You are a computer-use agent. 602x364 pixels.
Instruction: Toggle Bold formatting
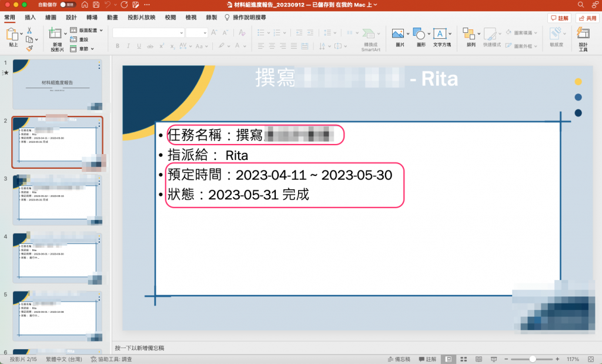[118, 46]
